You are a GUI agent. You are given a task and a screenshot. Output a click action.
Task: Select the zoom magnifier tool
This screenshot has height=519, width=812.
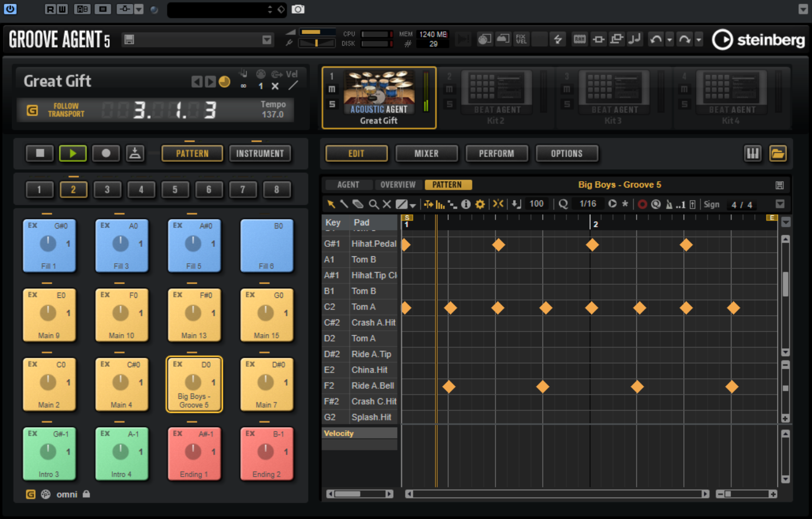pos(373,204)
